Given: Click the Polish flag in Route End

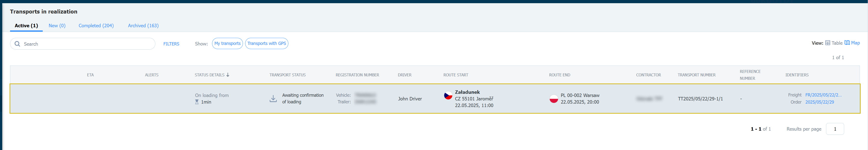Looking at the screenshot, I should tap(554, 99).
